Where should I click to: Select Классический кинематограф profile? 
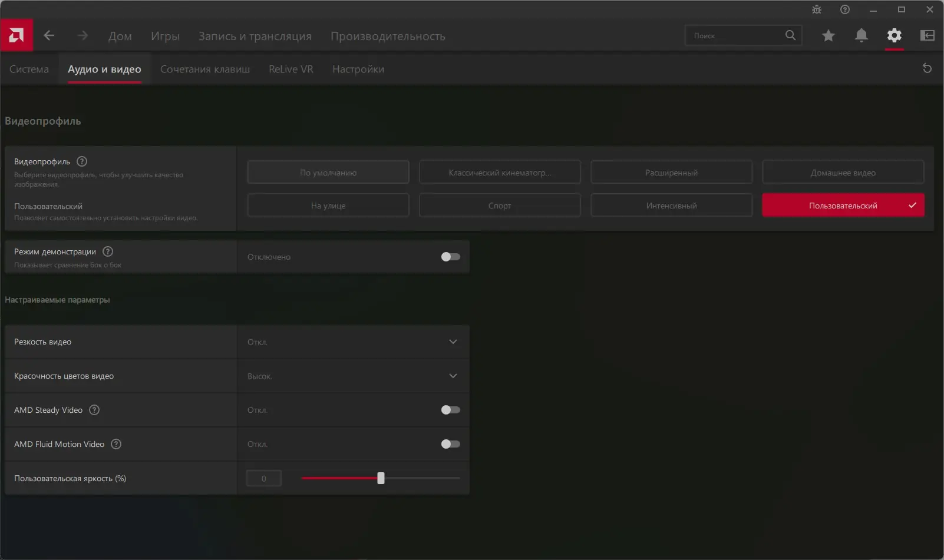[500, 173]
